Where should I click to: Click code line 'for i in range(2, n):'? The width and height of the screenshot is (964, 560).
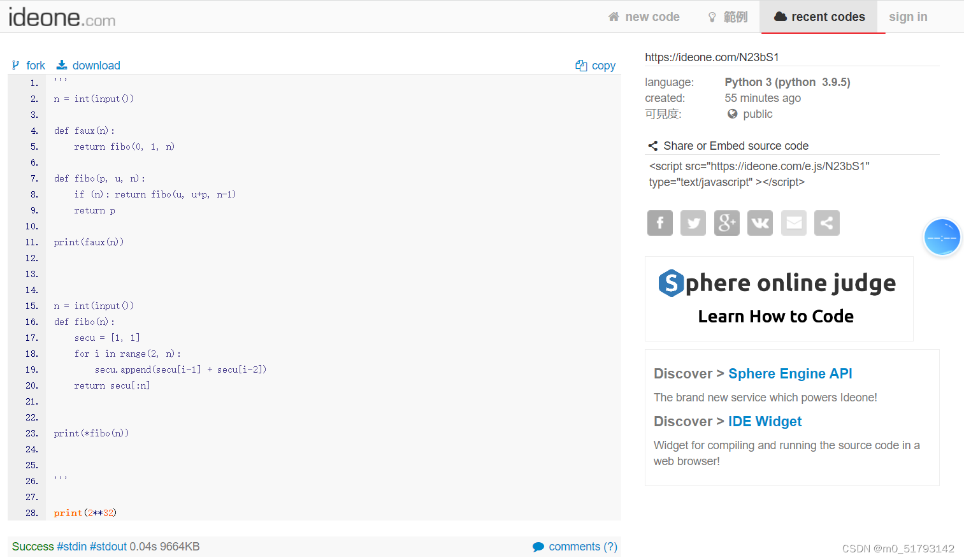(x=127, y=354)
